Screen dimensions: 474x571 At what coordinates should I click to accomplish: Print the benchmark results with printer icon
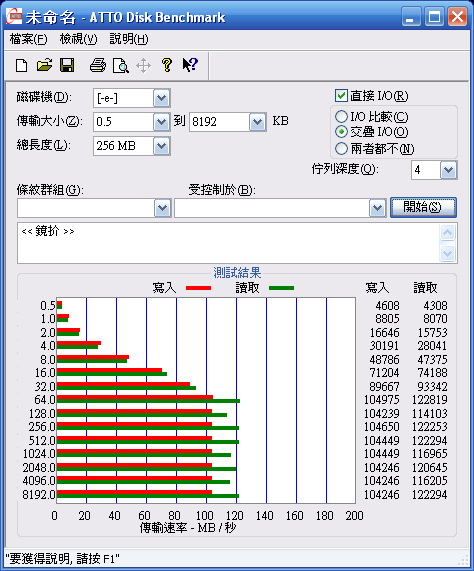pos(98,66)
